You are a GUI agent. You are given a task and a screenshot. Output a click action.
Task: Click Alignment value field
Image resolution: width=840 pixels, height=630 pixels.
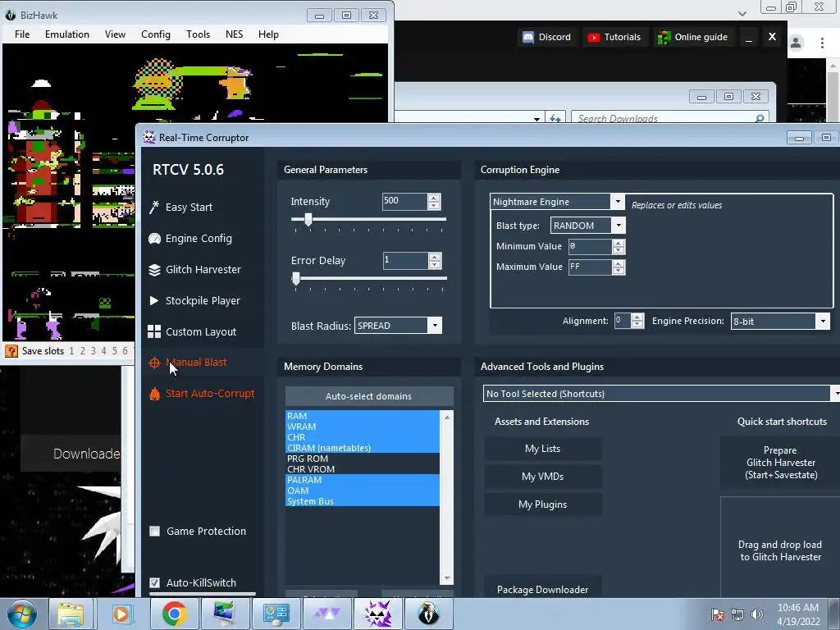(622, 321)
